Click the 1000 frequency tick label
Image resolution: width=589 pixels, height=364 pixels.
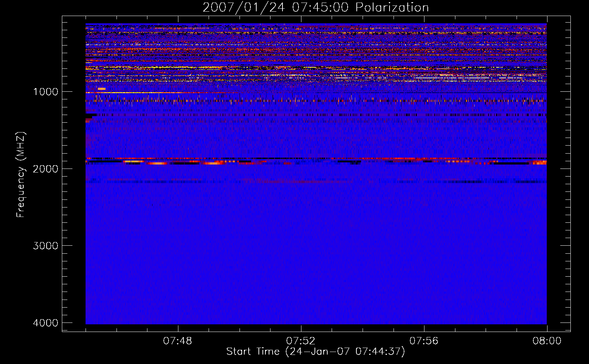(46, 92)
